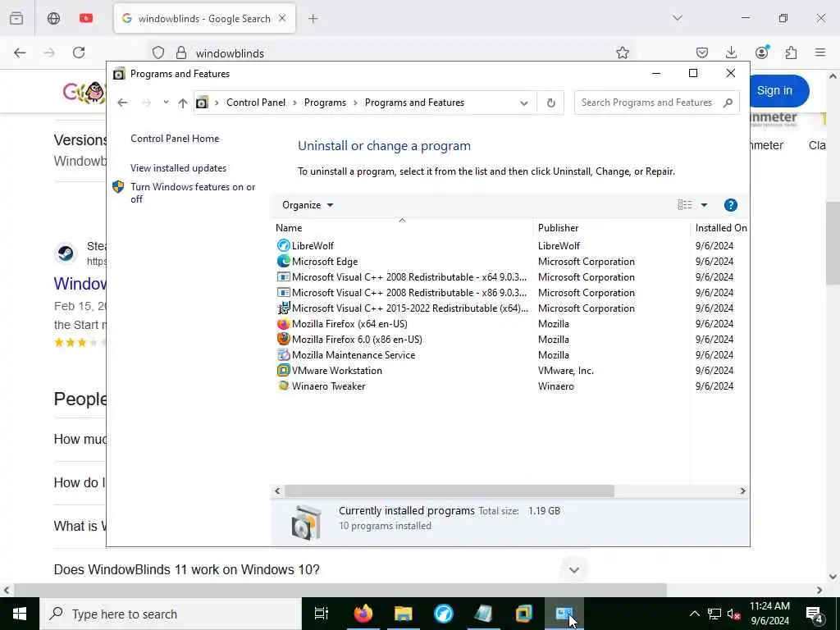Click the tracking protection shield icon
The image size is (840, 630).
point(158,52)
